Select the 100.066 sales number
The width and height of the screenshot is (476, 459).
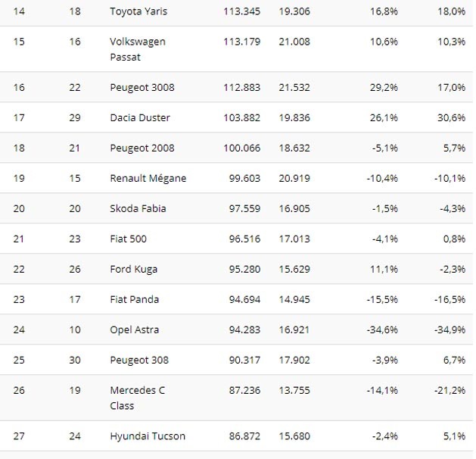pyautogui.click(x=242, y=148)
